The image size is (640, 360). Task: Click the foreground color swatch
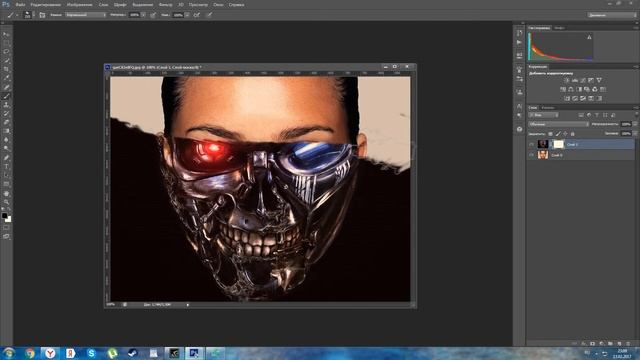[x=4, y=216]
